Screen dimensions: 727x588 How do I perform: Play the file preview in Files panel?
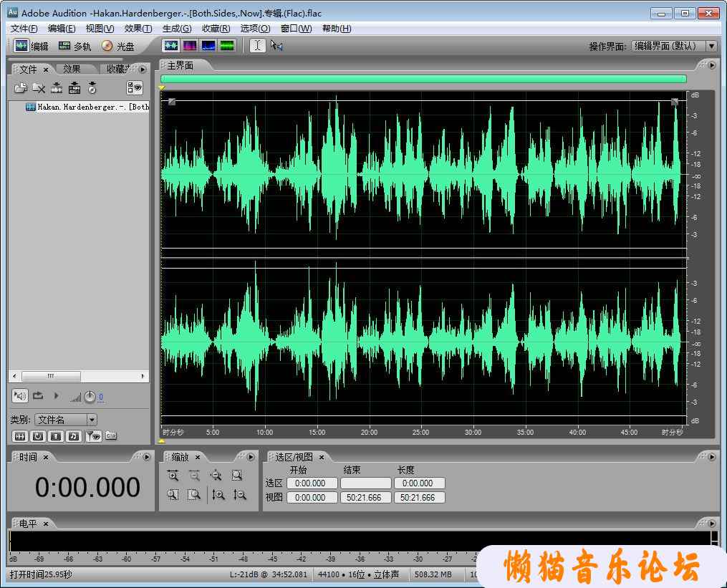point(56,396)
